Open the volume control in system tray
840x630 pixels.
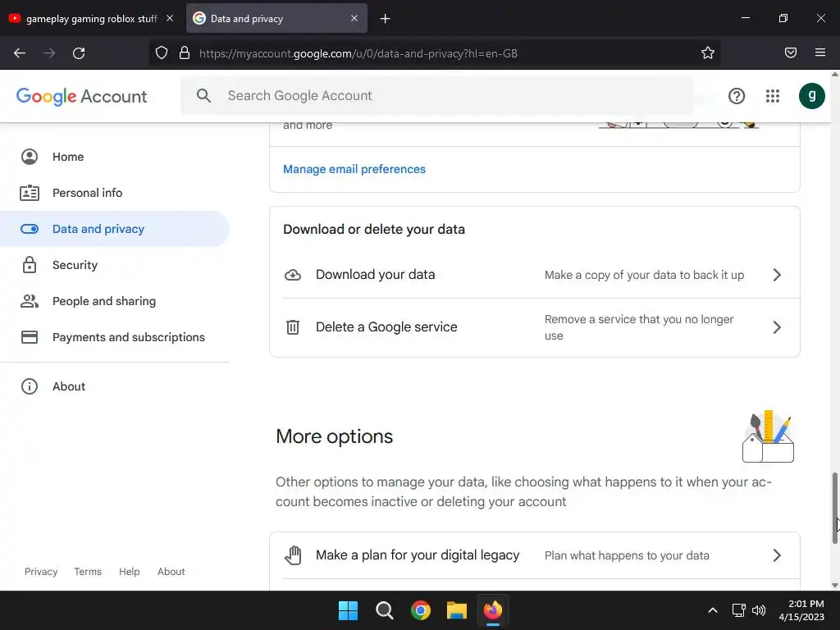[759, 610]
